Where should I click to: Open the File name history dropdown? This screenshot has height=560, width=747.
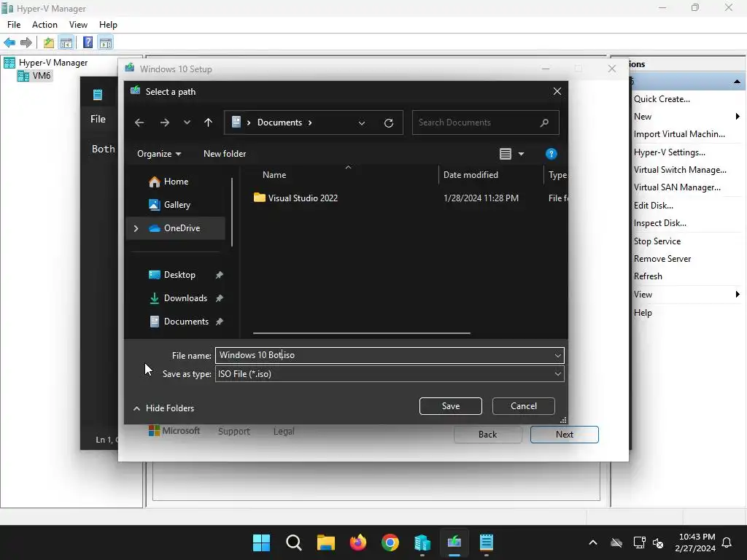[x=558, y=355]
